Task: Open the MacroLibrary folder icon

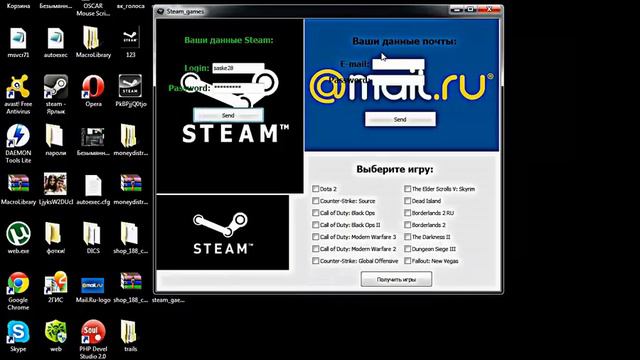Action: click(x=92, y=38)
